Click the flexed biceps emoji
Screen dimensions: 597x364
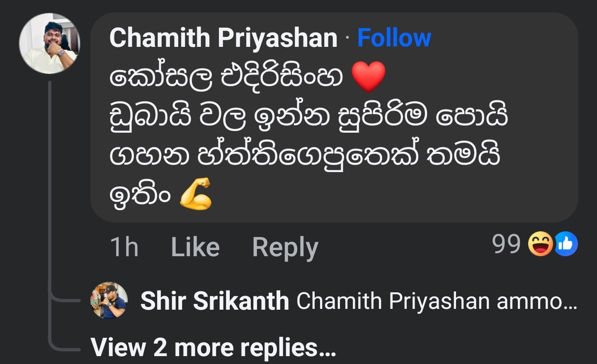tap(196, 194)
